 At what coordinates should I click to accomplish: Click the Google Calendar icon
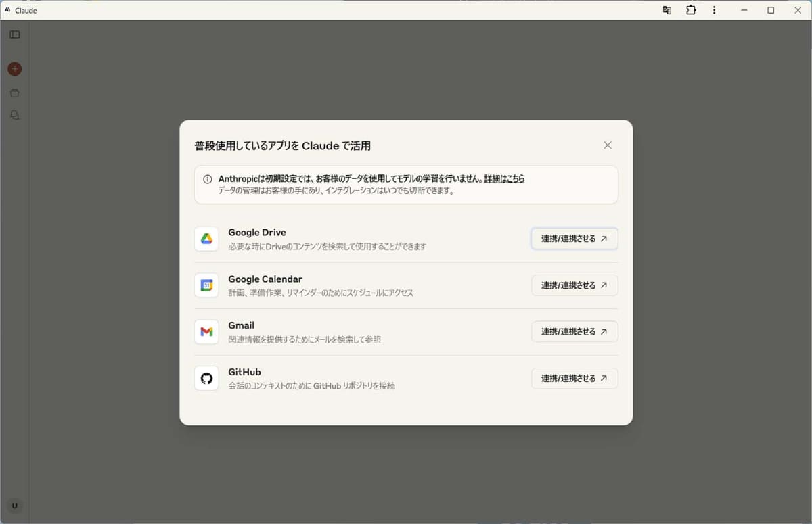point(206,285)
